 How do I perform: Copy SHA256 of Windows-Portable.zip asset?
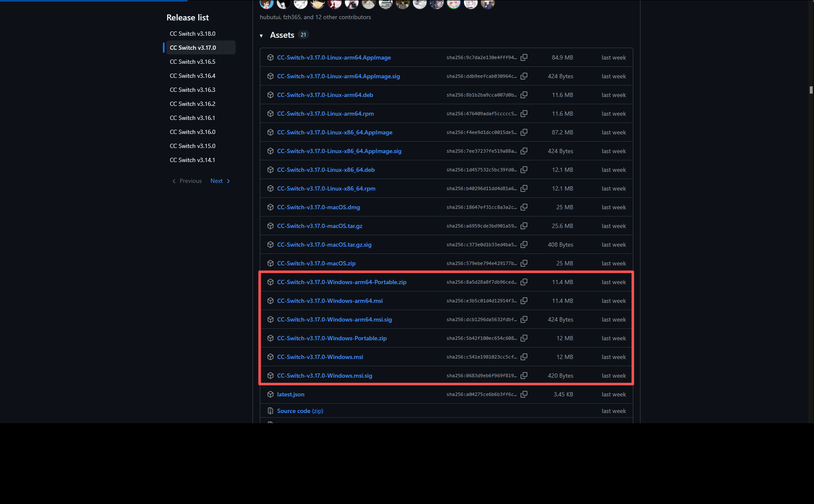pyautogui.click(x=524, y=338)
